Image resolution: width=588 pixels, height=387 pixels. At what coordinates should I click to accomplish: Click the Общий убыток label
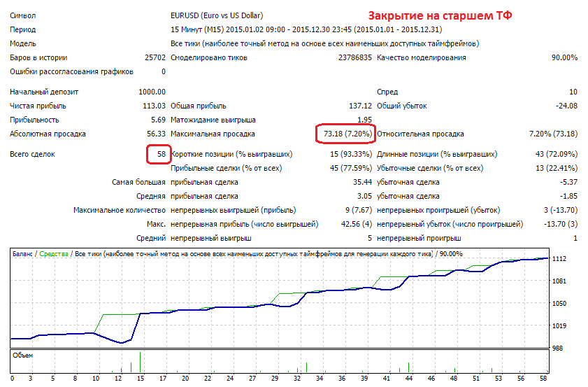tap(401, 106)
